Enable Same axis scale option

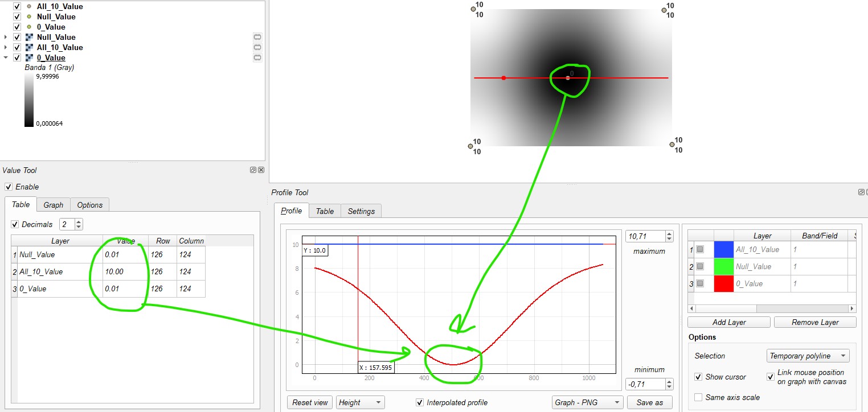point(698,397)
